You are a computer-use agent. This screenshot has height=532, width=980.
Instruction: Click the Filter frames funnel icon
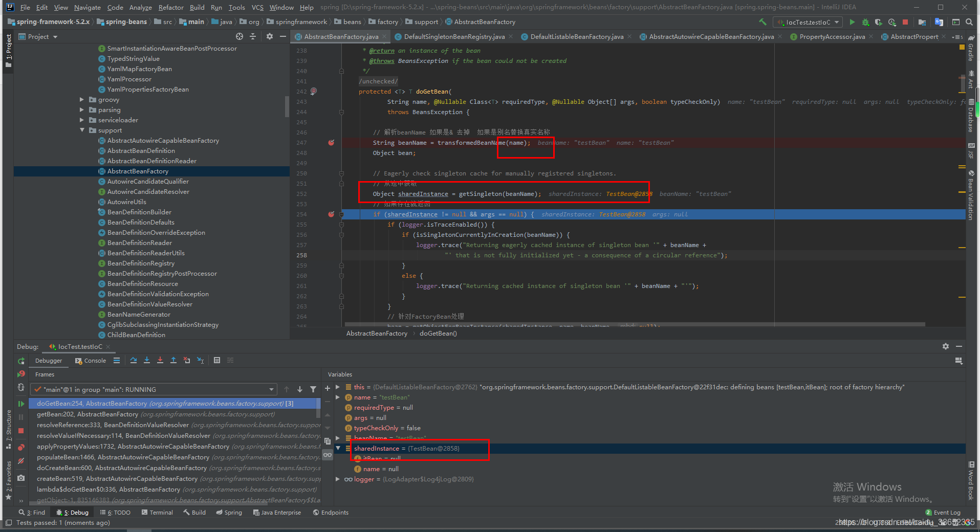[313, 389]
